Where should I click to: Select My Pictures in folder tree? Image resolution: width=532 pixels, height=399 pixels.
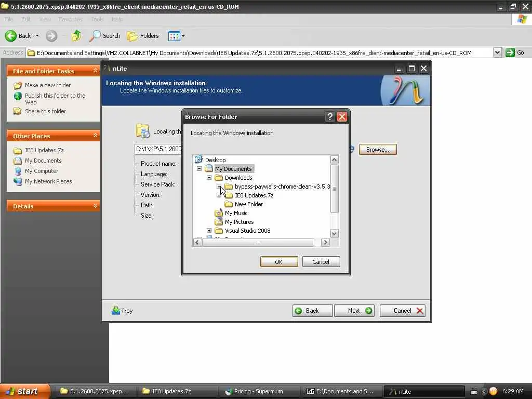[239, 221]
